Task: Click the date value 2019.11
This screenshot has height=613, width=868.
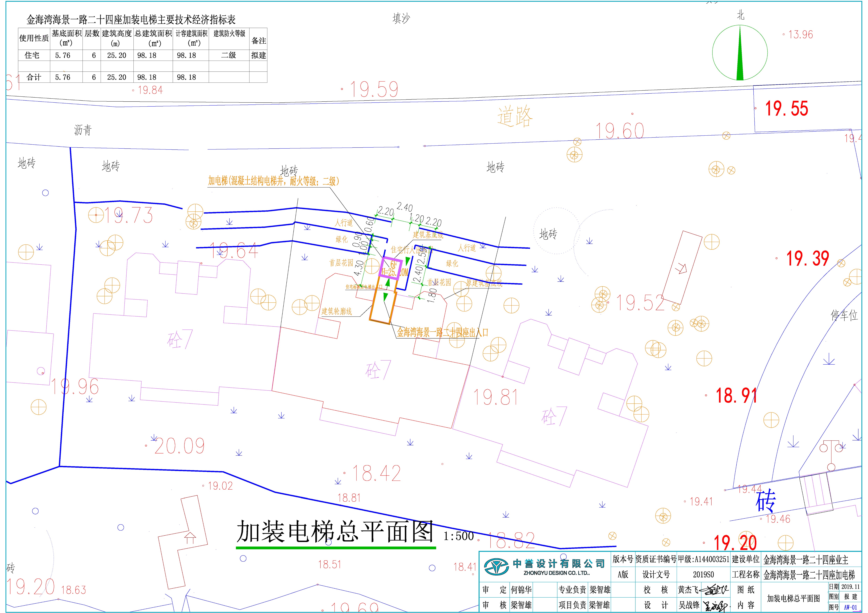Action: coord(851,587)
